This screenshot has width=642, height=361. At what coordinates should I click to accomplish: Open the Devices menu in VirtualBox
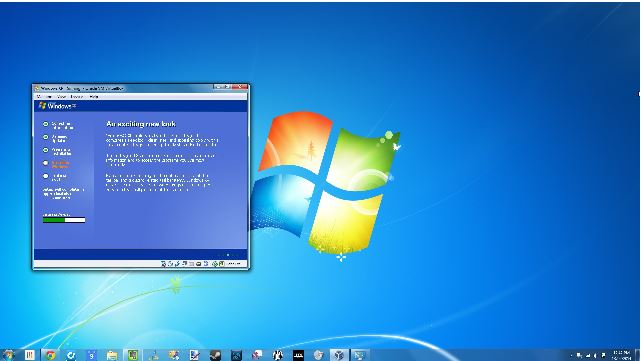(77, 97)
